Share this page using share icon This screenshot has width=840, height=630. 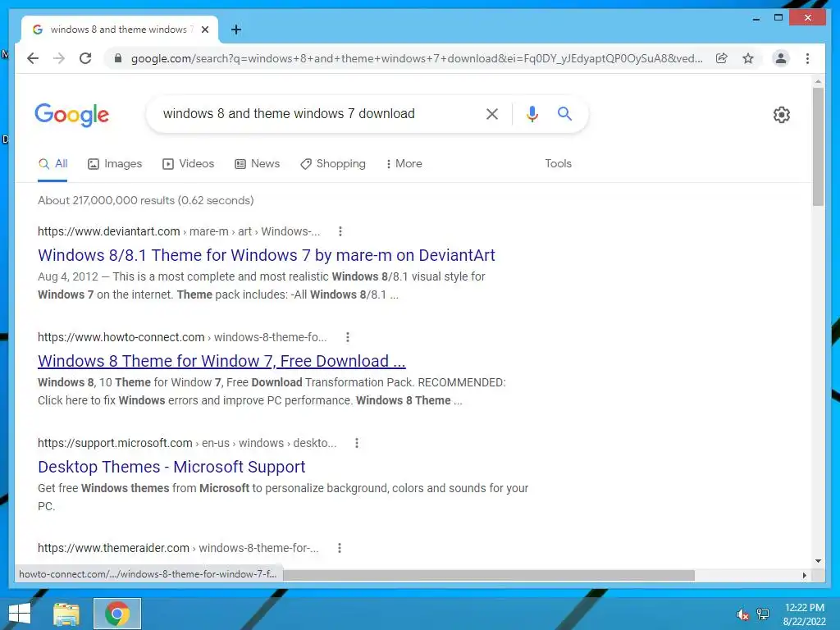click(722, 58)
